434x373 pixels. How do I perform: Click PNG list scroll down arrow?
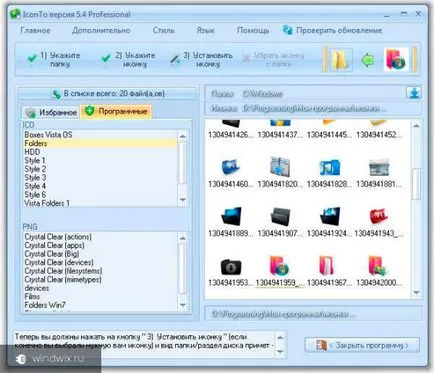[183, 305]
